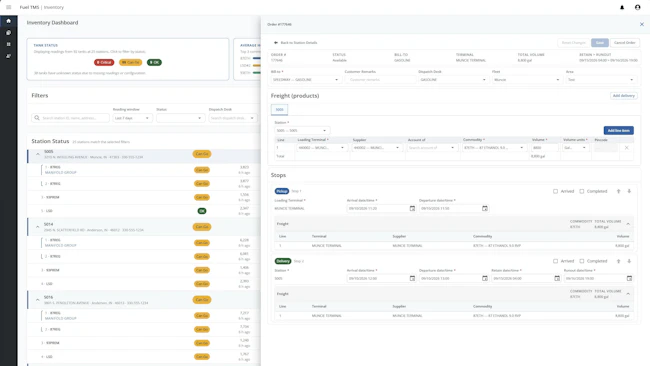Open the order's Dispatch Desk dropdown set to GASOLINE
Image resolution: width=650 pixels, height=366 pixels.
[x=453, y=80]
